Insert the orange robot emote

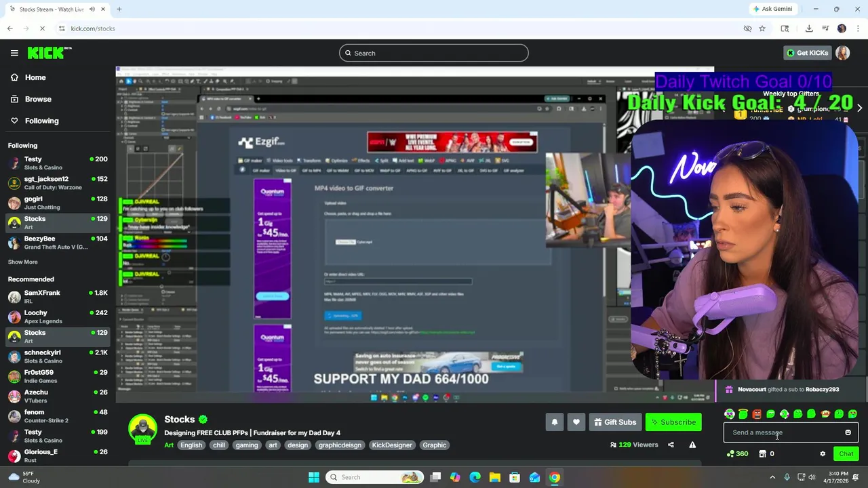757,414
